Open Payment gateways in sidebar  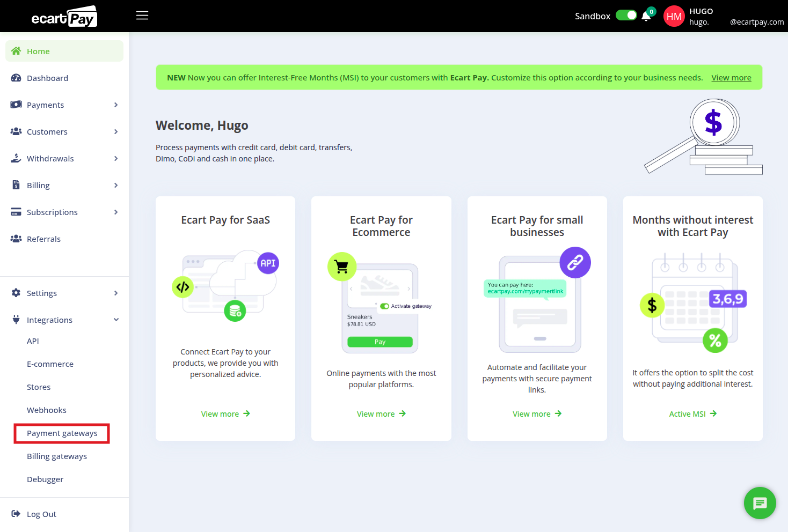tap(62, 433)
